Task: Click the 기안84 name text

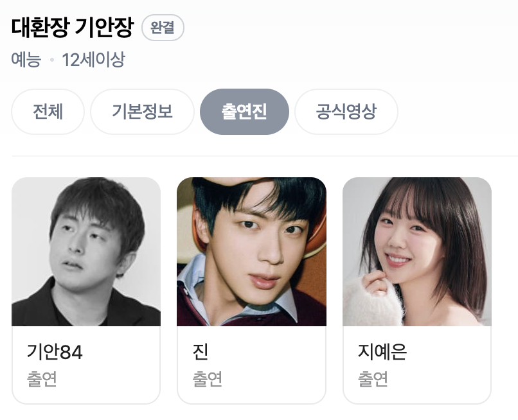Action: pos(55,352)
